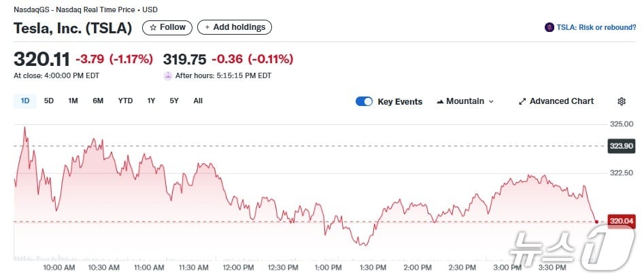Click the purple TSLA analysis icon
Screen dimensions: 644x280
[549, 27]
